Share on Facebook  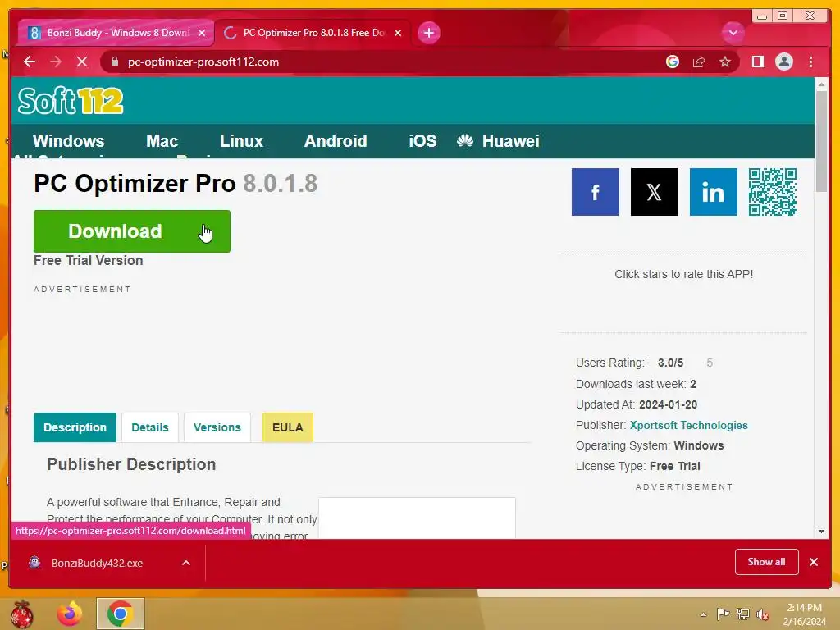click(x=596, y=192)
